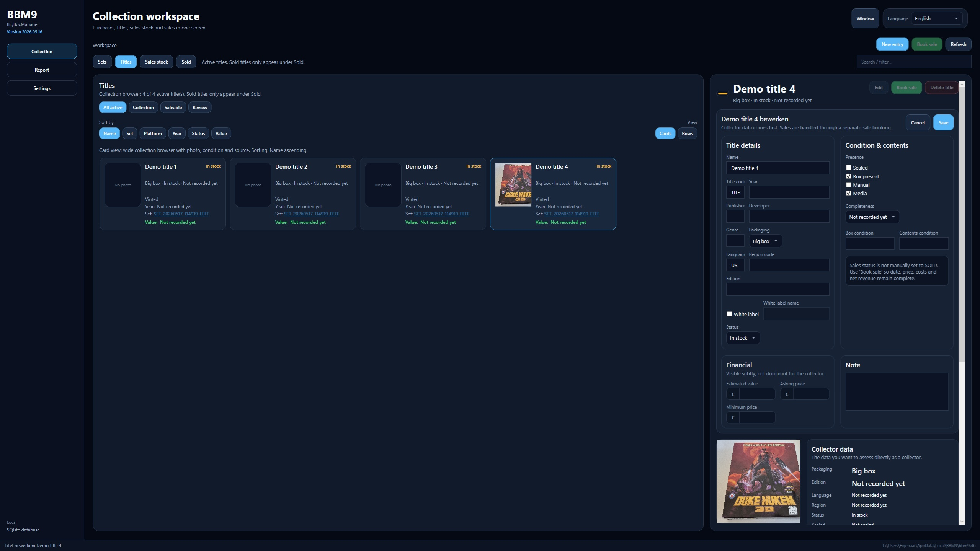Save the Demo title 4 edits
This screenshot has height=551, width=980.
tap(943, 123)
